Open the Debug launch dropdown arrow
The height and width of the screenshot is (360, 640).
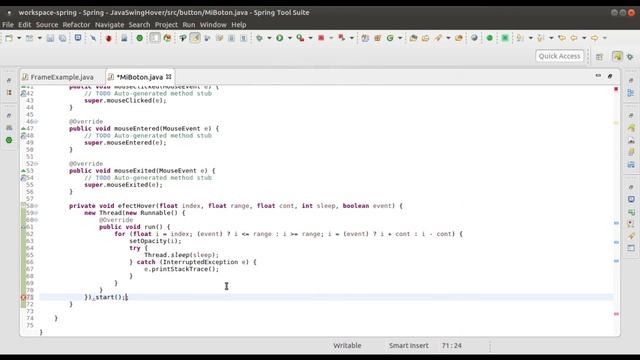pyautogui.click(x=269, y=38)
